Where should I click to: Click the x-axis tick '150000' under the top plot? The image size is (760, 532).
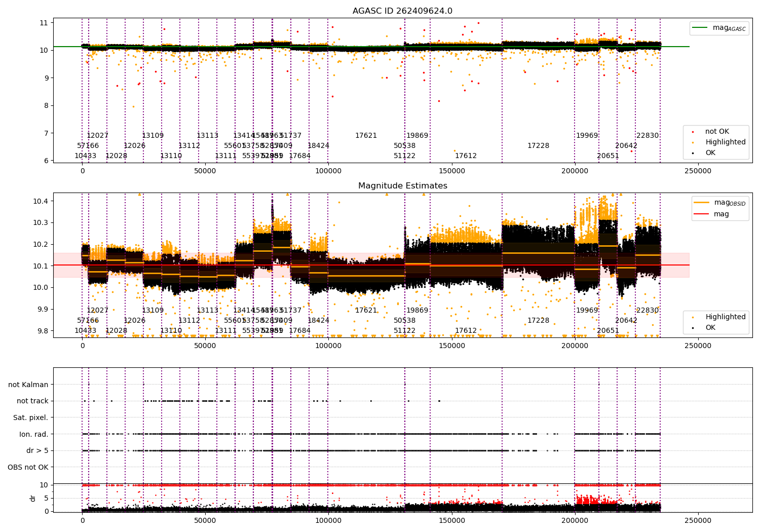pyautogui.click(x=451, y=171)
